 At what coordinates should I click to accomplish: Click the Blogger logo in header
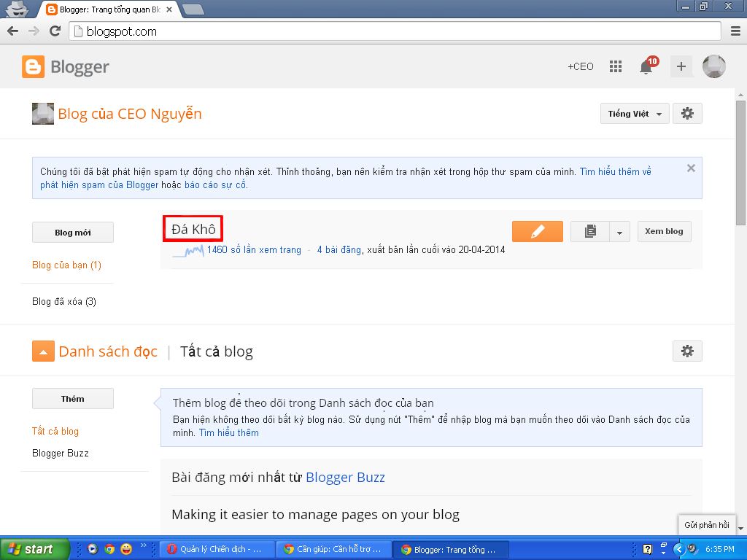[66, 67]
